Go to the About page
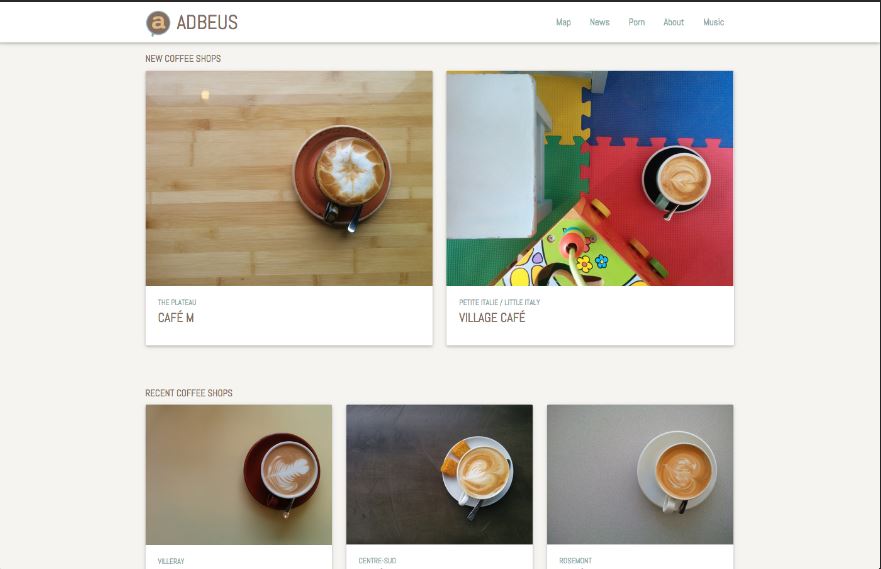 coord(674,22)
